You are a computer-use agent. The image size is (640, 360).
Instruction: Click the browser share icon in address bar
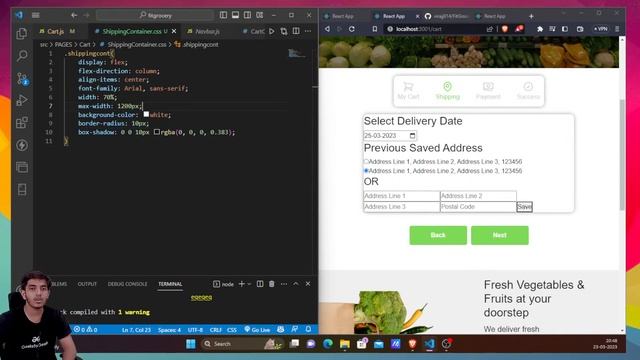490,29
